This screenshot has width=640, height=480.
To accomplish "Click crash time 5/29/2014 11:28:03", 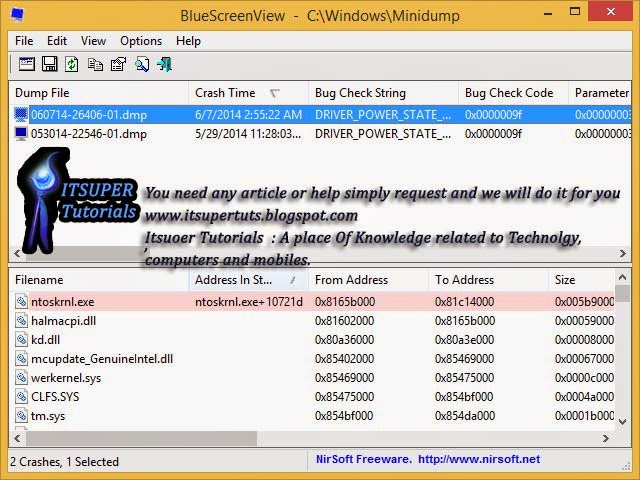I will coord(248,134).
